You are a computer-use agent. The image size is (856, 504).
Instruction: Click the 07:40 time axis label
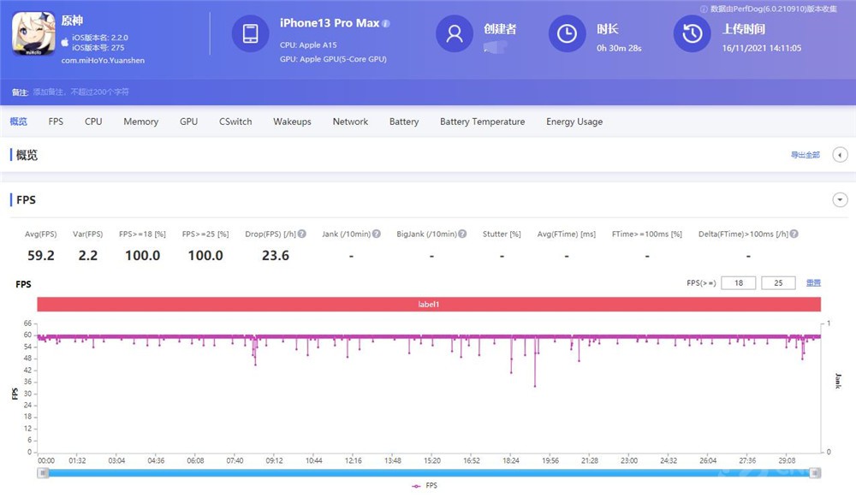235,460
